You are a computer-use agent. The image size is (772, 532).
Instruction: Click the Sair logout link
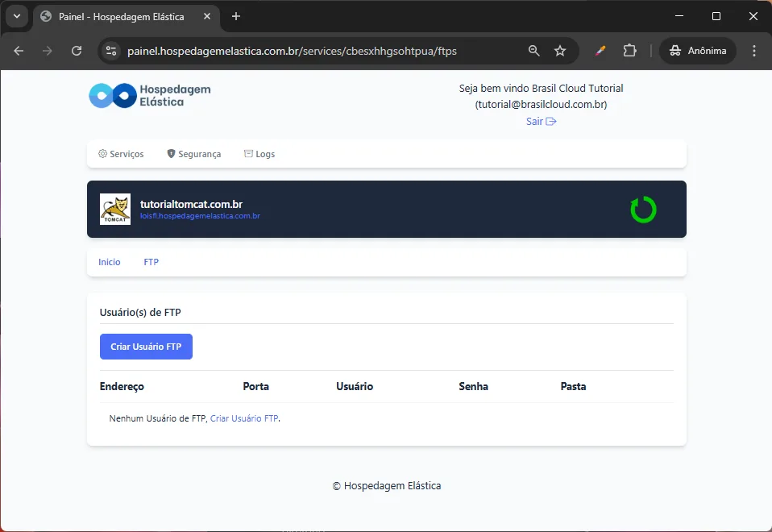tap(541, 121)
